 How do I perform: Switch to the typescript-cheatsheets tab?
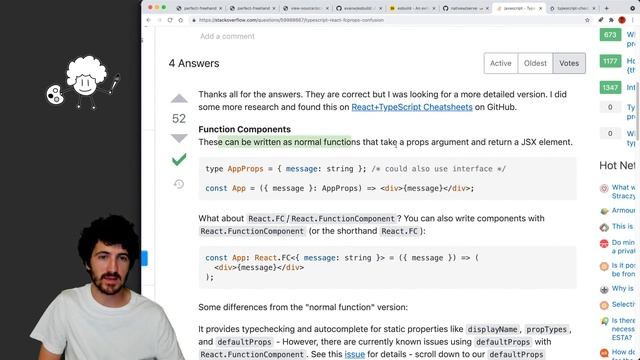click(x=572, y=8)
